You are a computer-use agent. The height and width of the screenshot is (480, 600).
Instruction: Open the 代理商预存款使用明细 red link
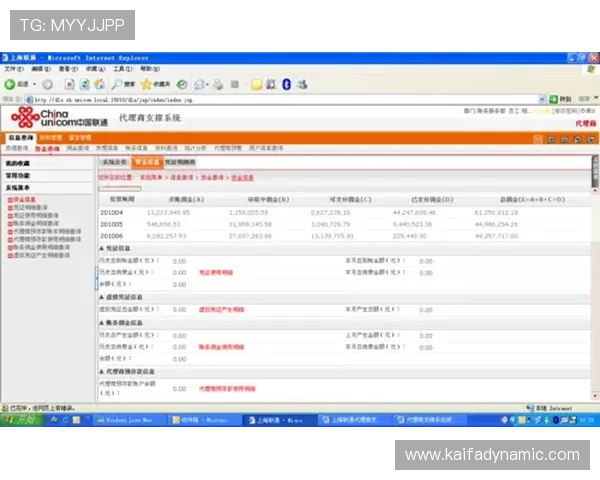pos(227,387)
